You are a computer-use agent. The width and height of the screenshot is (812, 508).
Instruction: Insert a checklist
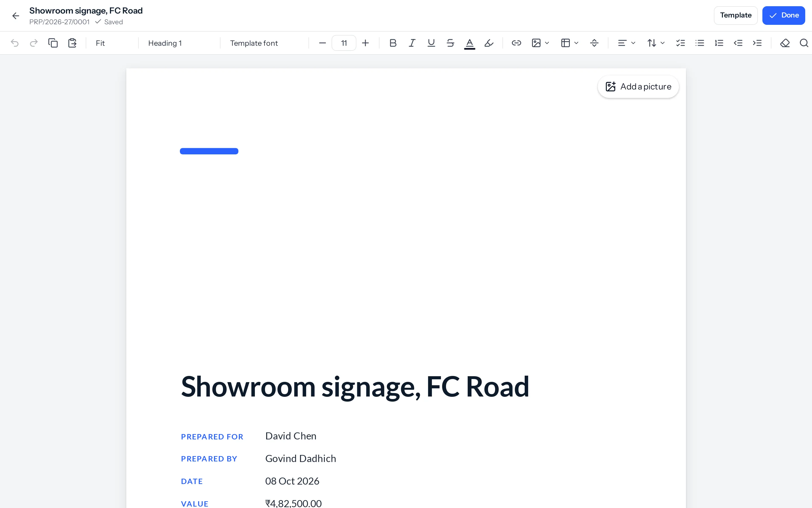point(680,43)
